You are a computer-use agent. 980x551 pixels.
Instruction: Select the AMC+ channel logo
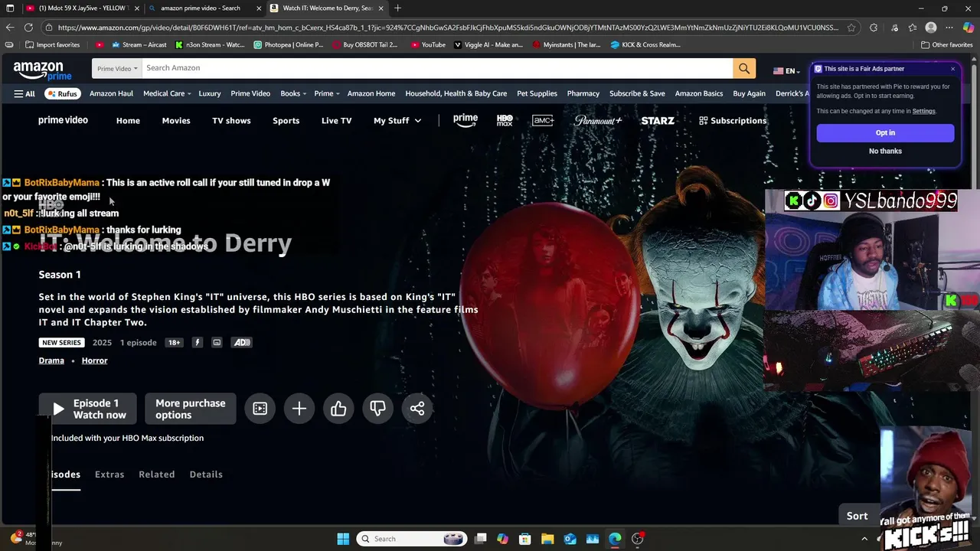tap(543, 120)
